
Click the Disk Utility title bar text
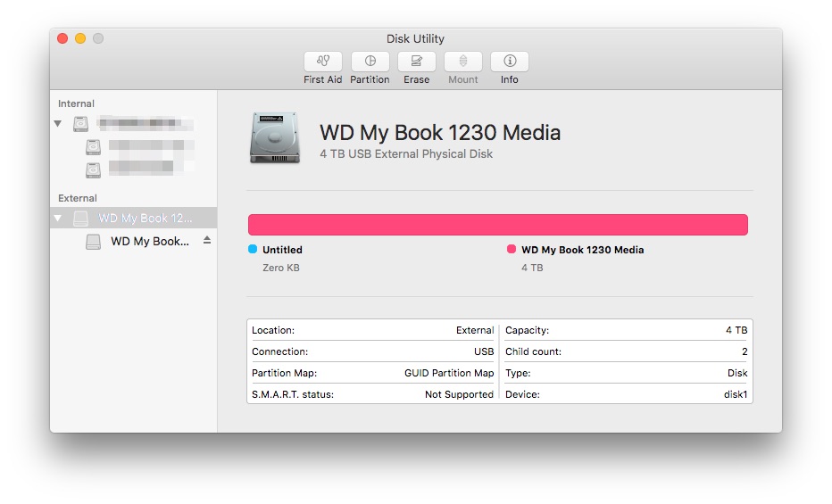tap(415, 38)
